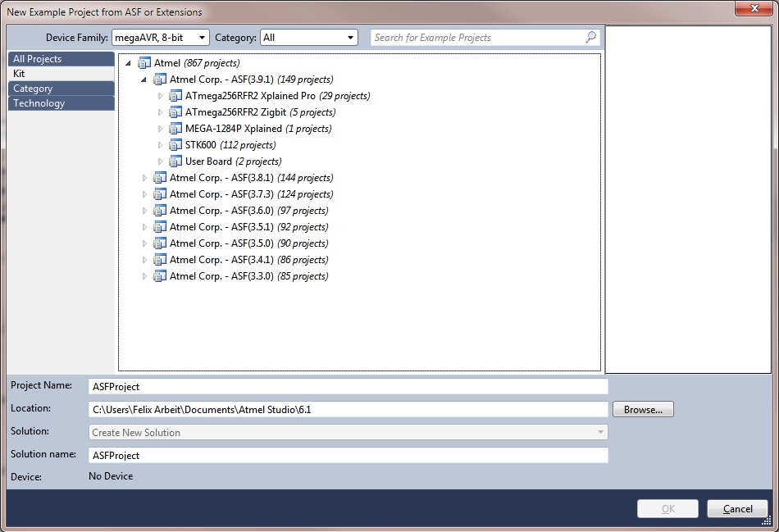Image resolution: width=779 pixels, height=532 pixels.
Task: Select the Technology tab
Action: 61,103
